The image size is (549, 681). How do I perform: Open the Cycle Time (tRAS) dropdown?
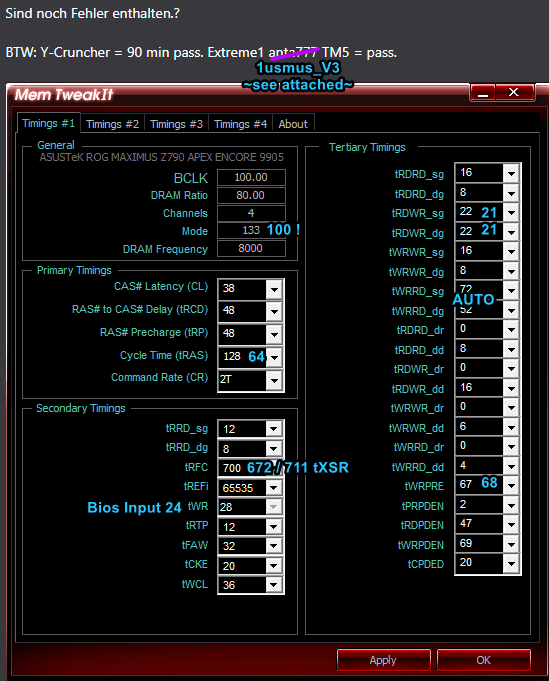[274, 357]
